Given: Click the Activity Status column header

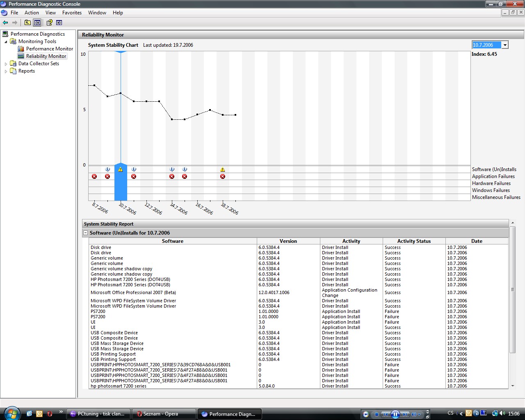Looking at the screenshot, I should (x=414, y=241).
